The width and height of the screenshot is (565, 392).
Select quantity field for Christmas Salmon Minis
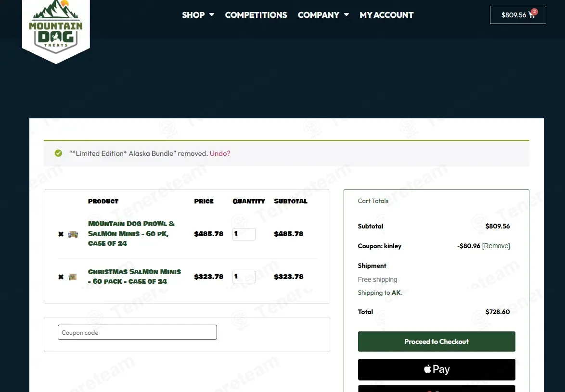coord(244,277)
